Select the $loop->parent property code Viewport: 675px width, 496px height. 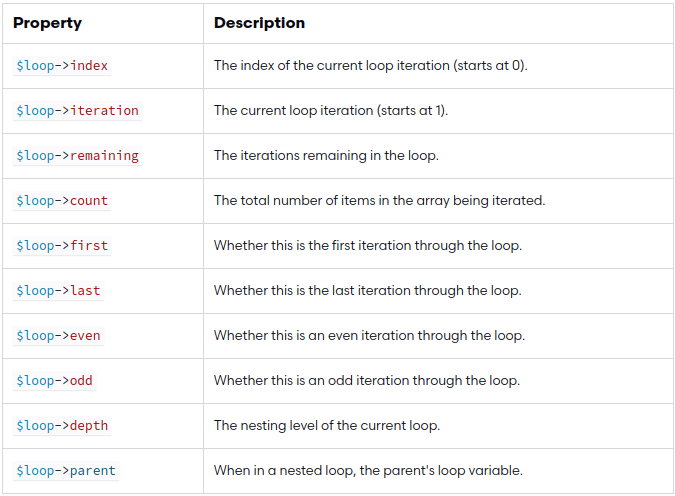(x=66, y=471)
